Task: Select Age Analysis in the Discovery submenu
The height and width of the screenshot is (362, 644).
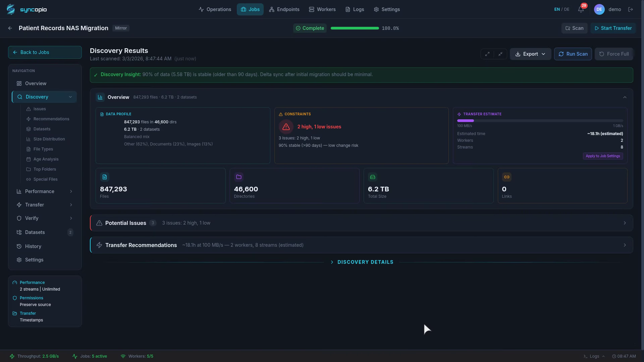Action: (x=46, y=159)
